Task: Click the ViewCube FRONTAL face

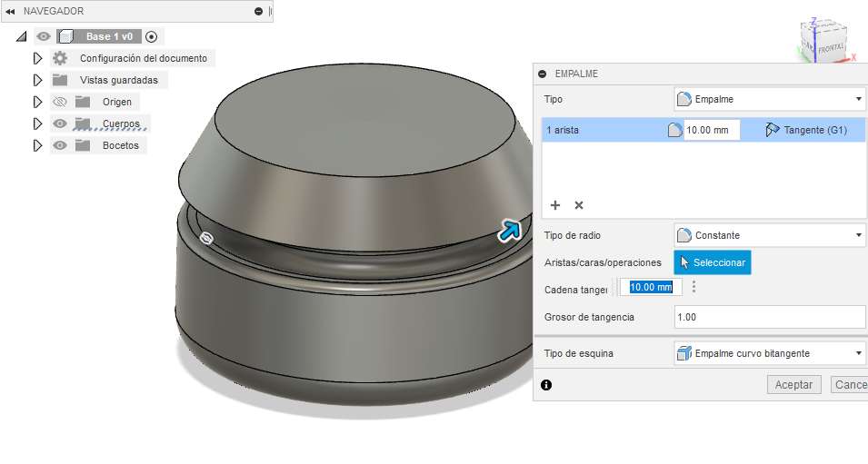Action: pyautogui.click(x=831, y=48)
